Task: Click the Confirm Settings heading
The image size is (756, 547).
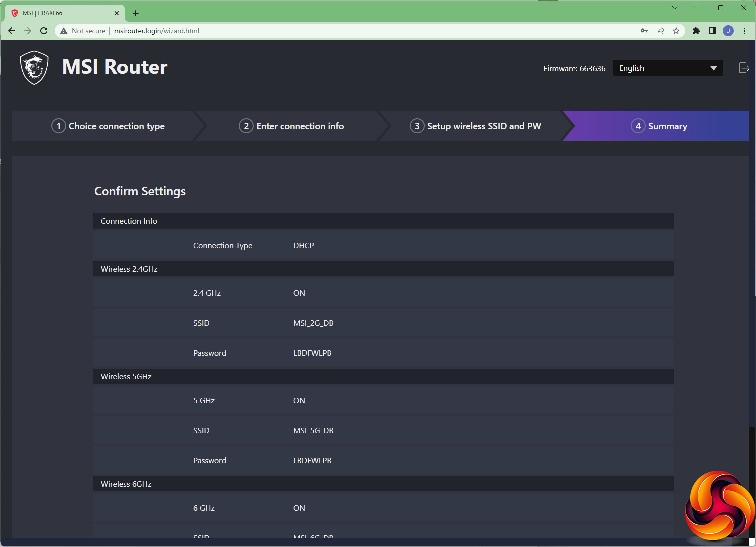Action: click(x=140, y=191)
